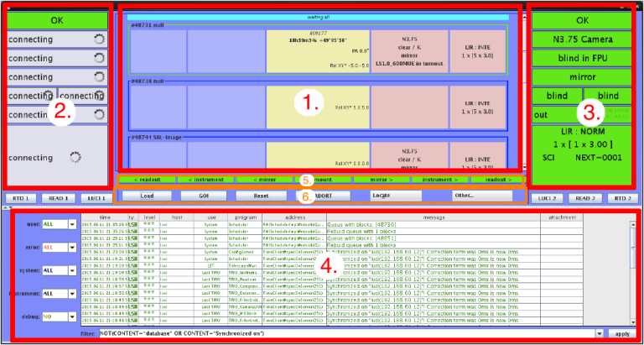Select the ConfigServer program log row
The image size is (644, 345).
332,252
